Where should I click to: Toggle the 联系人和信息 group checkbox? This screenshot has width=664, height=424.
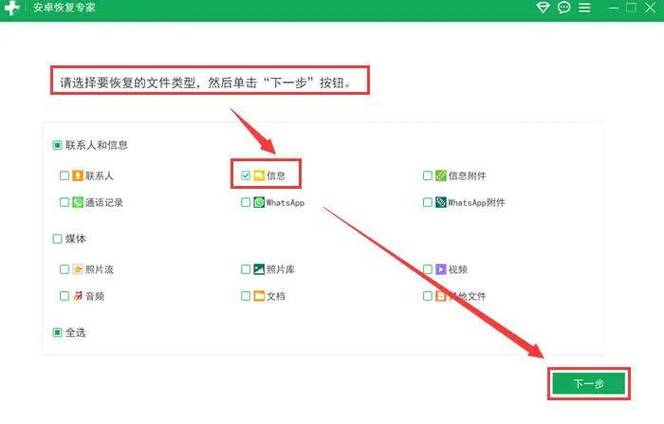[x=57, y=145]
